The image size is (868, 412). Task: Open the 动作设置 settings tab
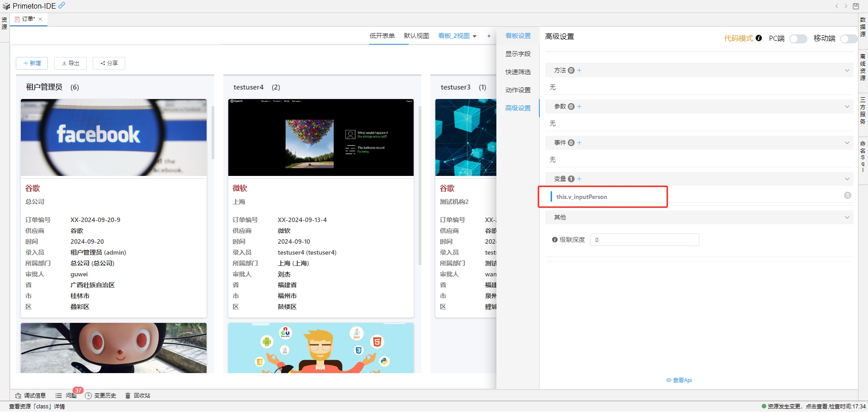[x=518, y=90]
